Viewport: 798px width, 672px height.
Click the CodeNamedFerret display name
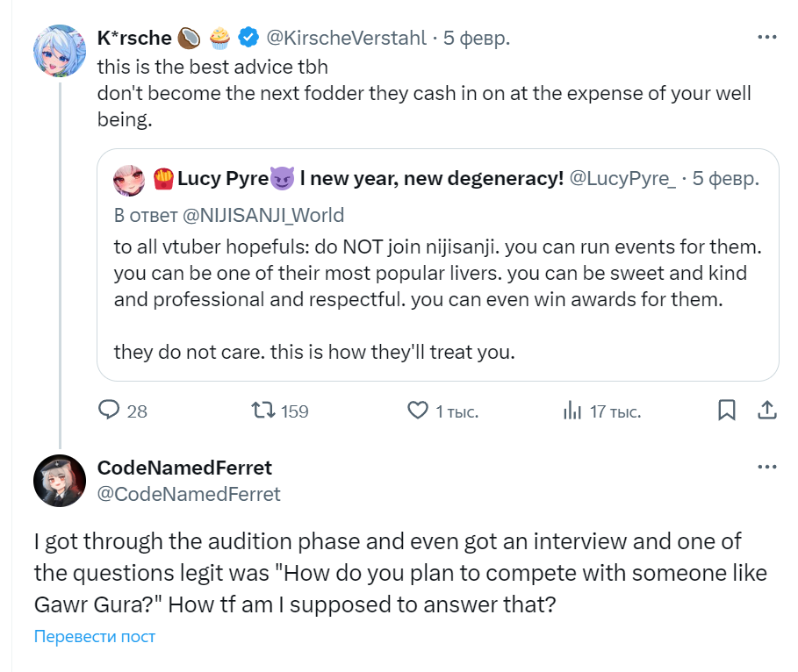coord(184,468)
